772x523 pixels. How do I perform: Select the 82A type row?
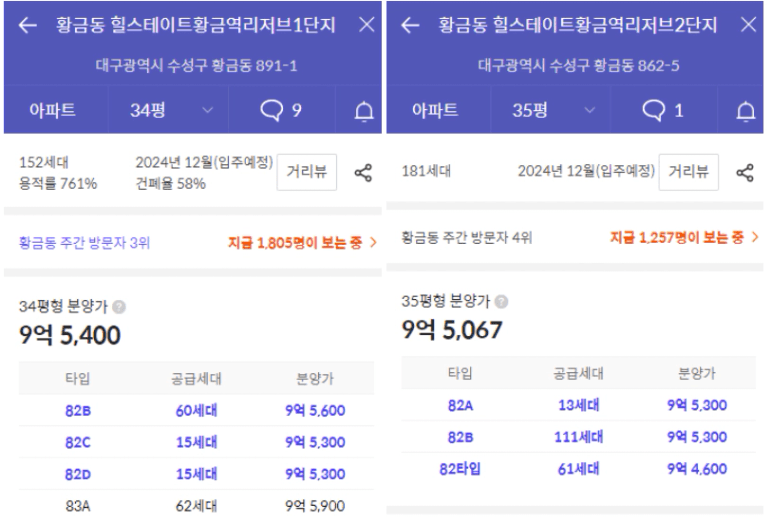coord(579,405)
